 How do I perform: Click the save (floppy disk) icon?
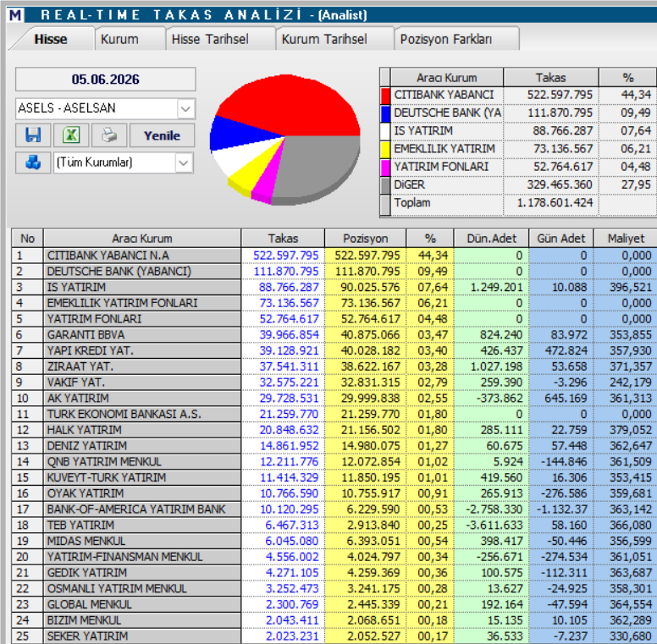tap(33, 135)
